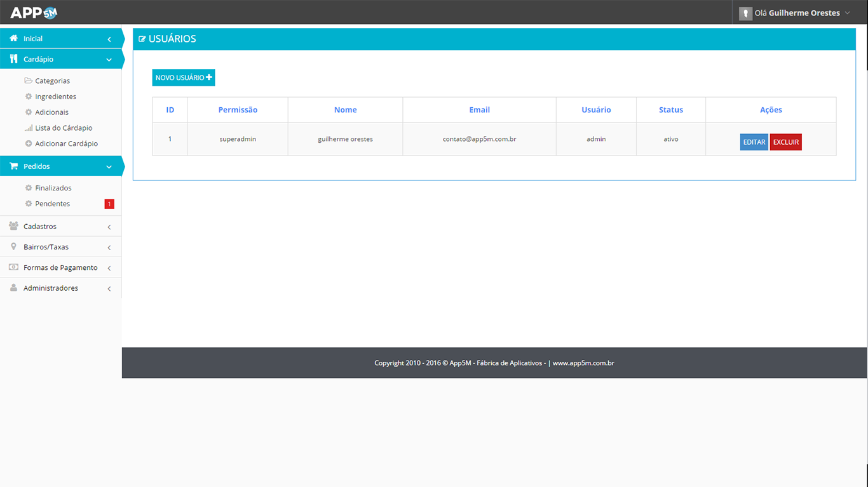The height and width of the screenshot is (487, 868).
Task: Click the Administradores user icon
Action: point(13,288)
